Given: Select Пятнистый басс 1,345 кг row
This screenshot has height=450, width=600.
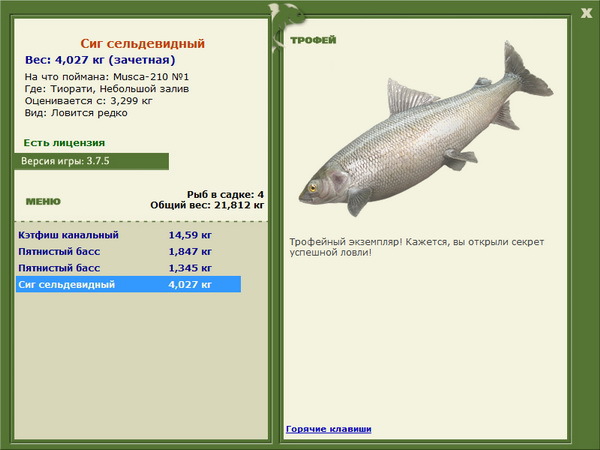Looking at the screenshot, I should coord(129,268).
